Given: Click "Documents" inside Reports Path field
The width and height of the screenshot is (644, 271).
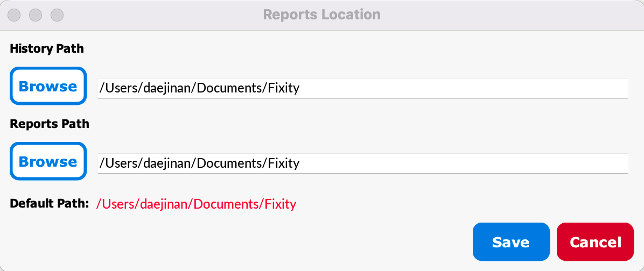Looking at the screenshot, I should click(229, 163).
